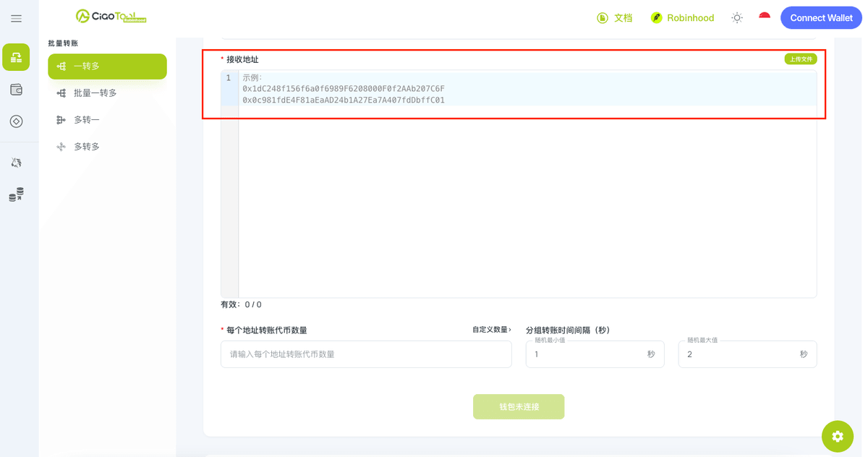868x457 pixels.
Task: Toggle the light/dark theme sun icon
Action: [x=737, y=18]
